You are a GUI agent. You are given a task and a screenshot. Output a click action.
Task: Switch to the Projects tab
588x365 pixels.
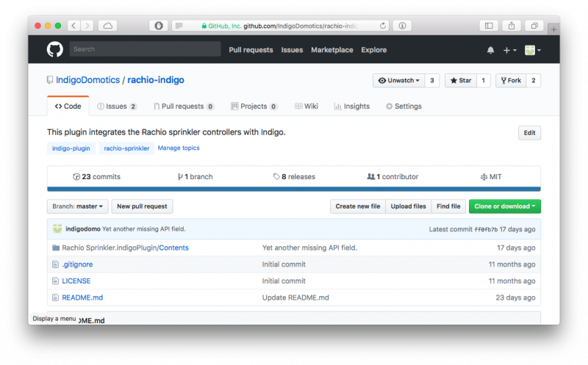pyautogui.click(x=254, y=106)
